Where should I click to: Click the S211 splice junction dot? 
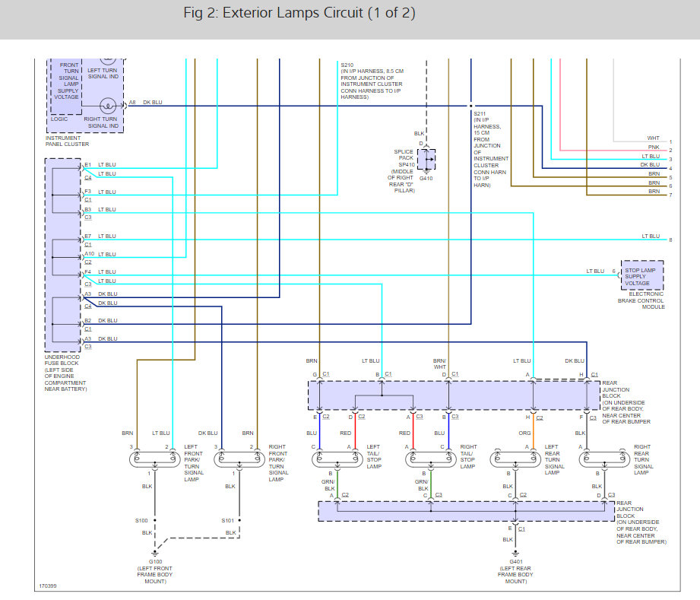point(470,106)
